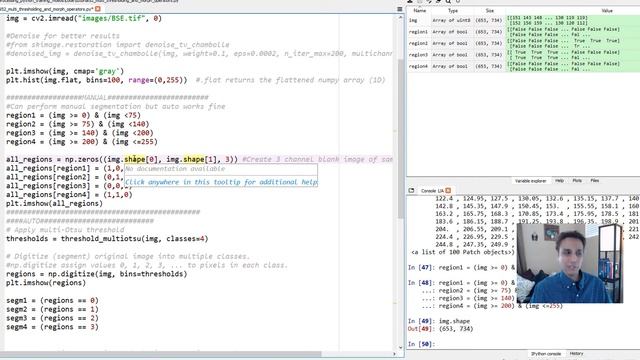Viewport: 640px width, 360px height.
Task: Open the region2 value cell with True values
Action: 573,43
